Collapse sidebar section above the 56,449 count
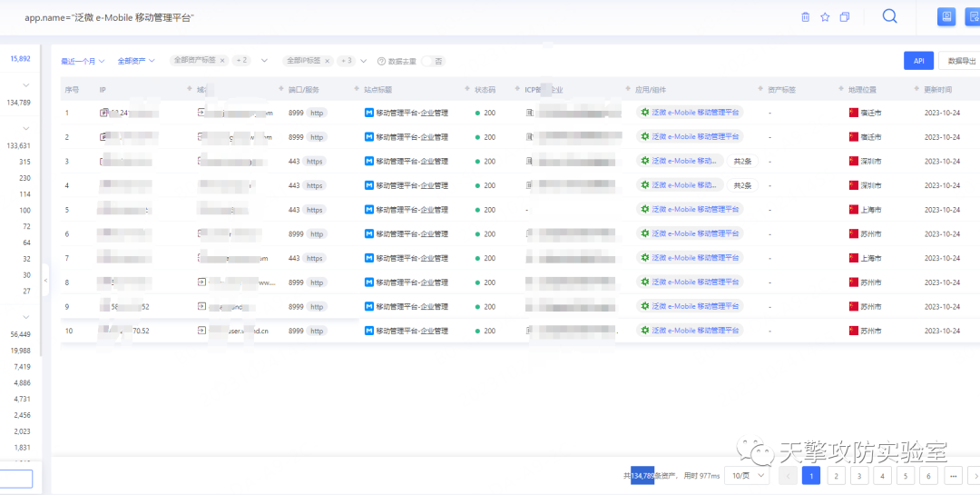 25,317
